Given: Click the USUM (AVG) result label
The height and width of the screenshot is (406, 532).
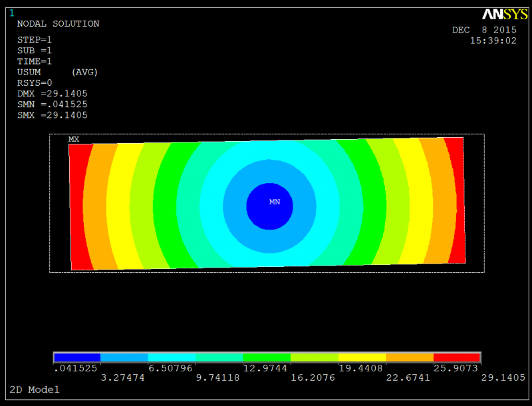Looking at the screenshot, I should [57, 72].
